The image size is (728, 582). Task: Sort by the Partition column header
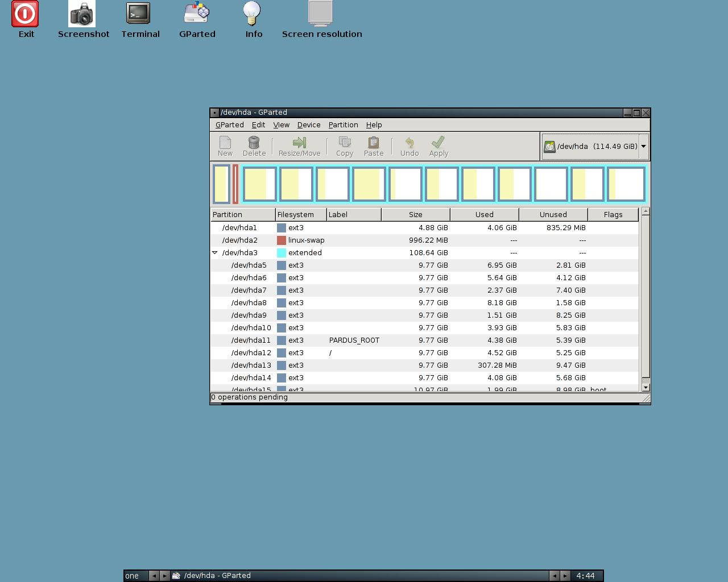pyautogui.click(x=243, y=214)
